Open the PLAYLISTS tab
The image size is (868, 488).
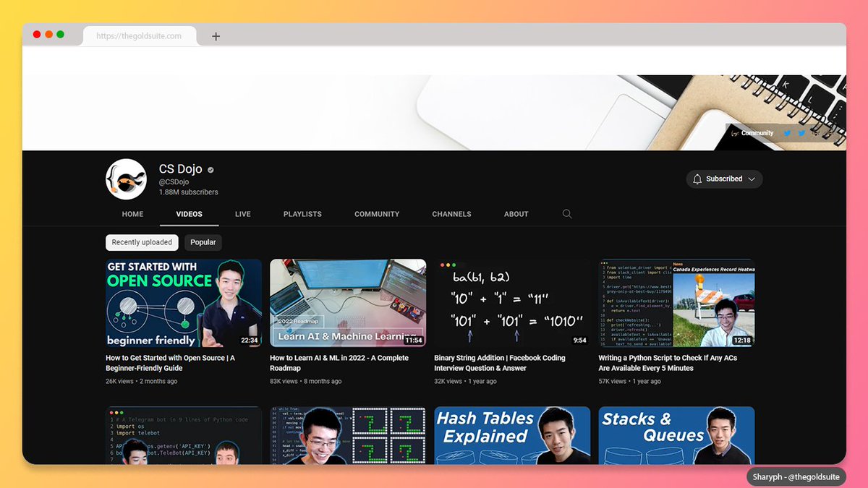302,214
